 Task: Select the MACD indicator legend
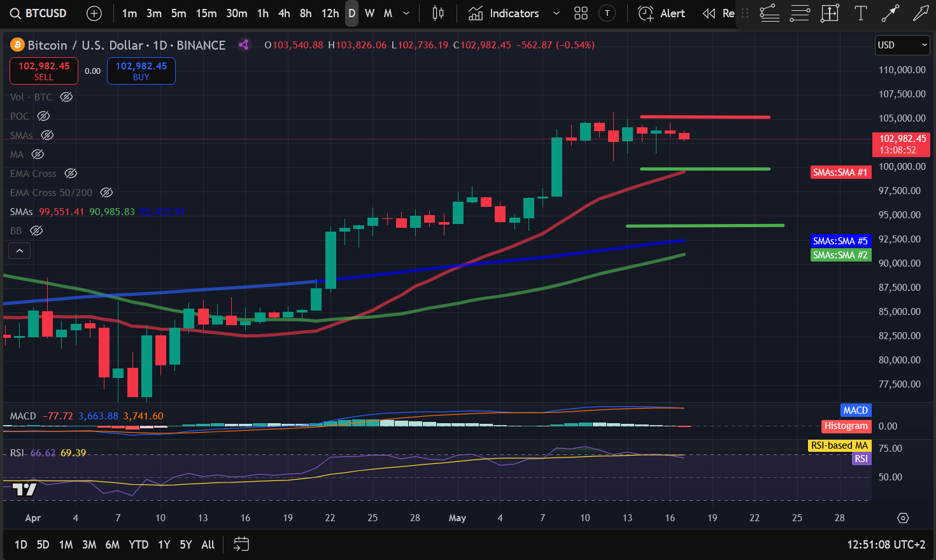[87, 416]
